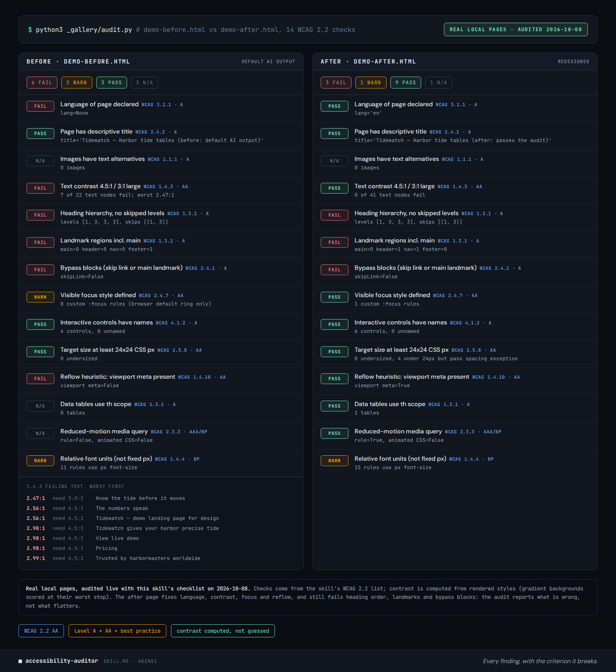Click WCAG 1.1.1 · A tag in Before panel

point(168,159)
